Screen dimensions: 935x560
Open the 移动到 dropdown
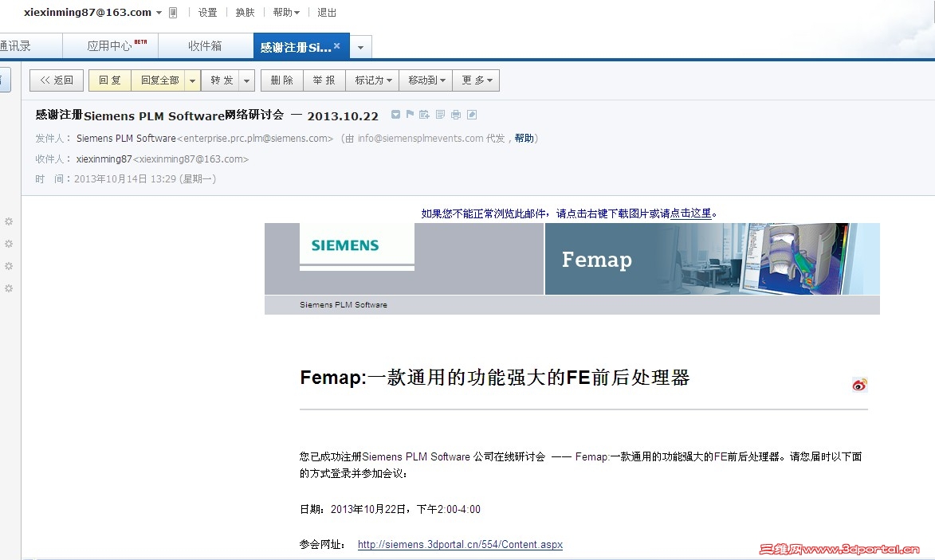pos(426,80)
